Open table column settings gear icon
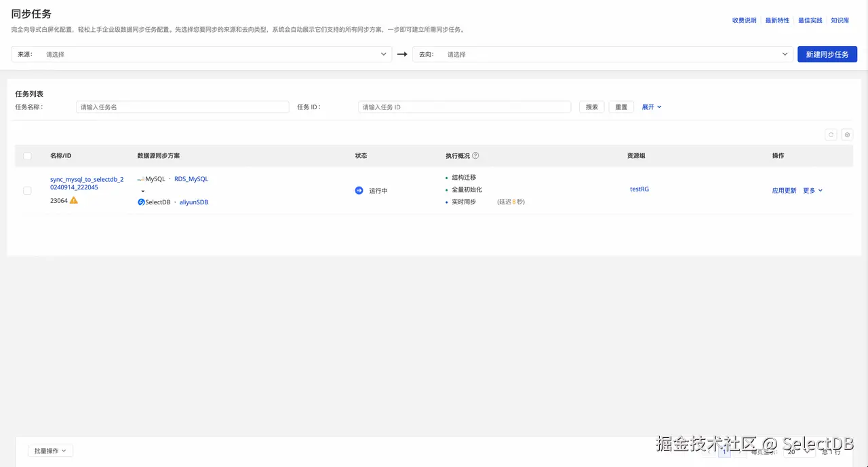The width and height of the screenshot is (868, 467). pyautogui.click(x=847, y=135)
